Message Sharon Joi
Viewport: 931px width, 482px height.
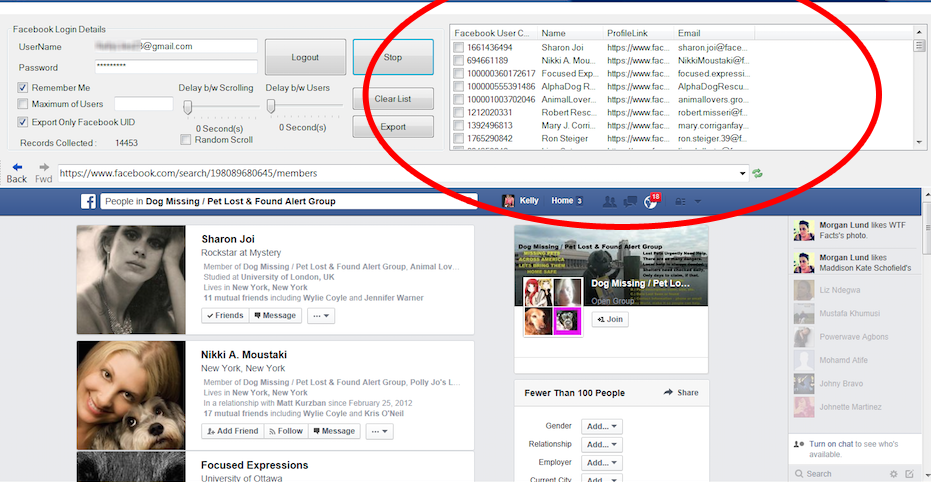tap(275, 316)
